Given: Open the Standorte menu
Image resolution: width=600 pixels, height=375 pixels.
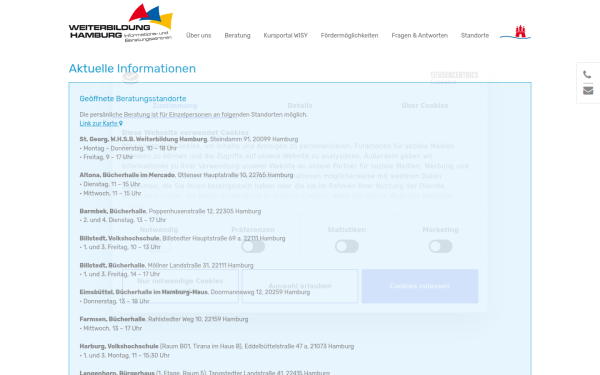Looking at the screenshot, I should [475, 35].
